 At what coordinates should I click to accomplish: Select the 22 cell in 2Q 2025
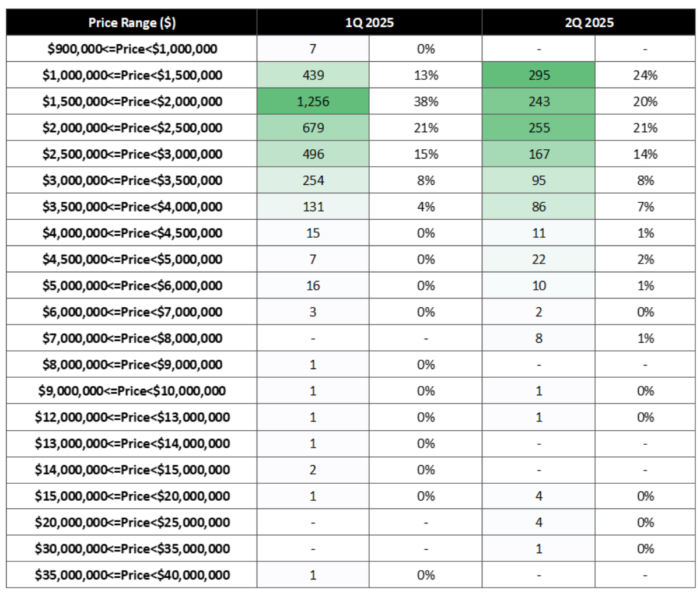tap(538, 259)
